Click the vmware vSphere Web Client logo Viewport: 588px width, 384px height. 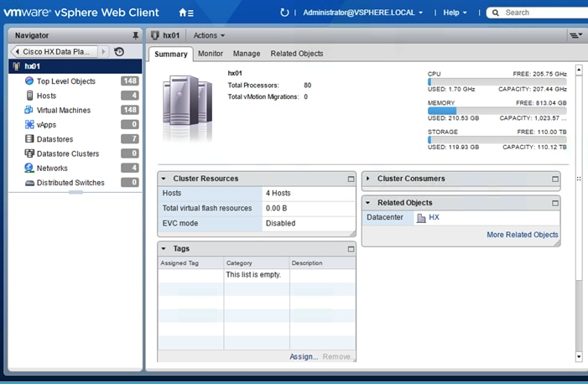[81, 13]
